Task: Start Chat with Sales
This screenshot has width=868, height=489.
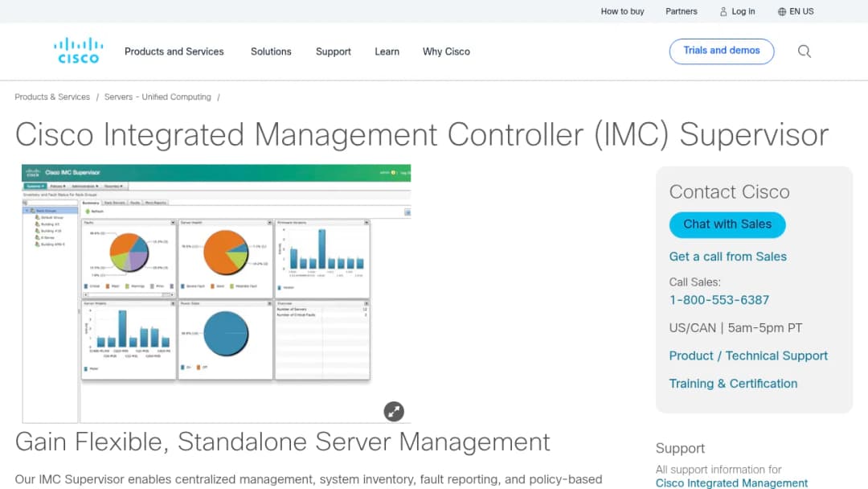Action: tap(727, 224)
